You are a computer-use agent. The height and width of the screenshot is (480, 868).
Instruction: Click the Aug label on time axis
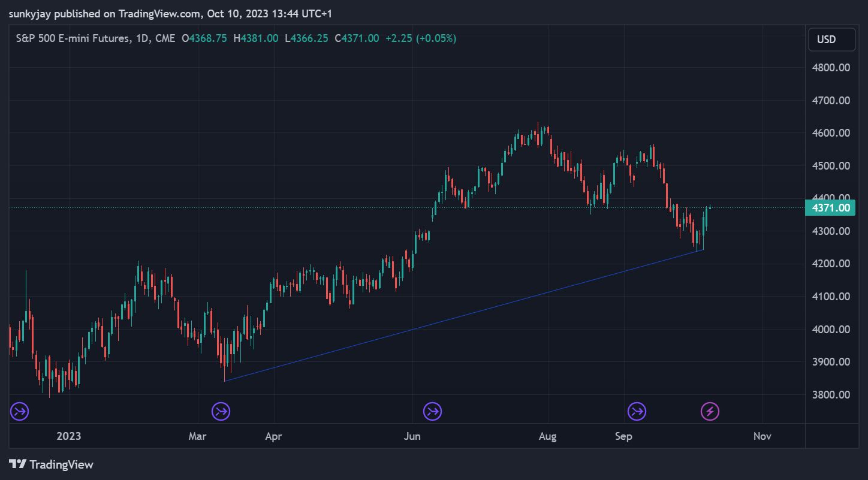(x=548, y=436)
